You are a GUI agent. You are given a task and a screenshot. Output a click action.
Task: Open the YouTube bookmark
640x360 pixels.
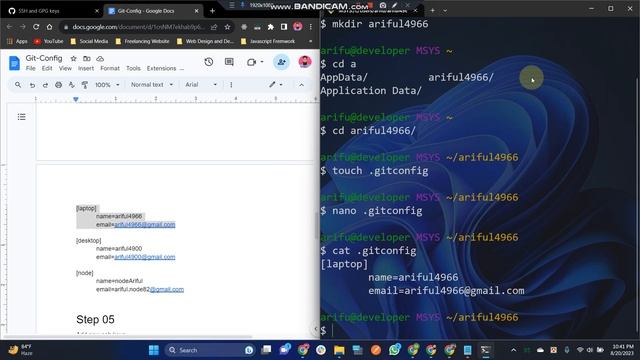coord(49,41)
